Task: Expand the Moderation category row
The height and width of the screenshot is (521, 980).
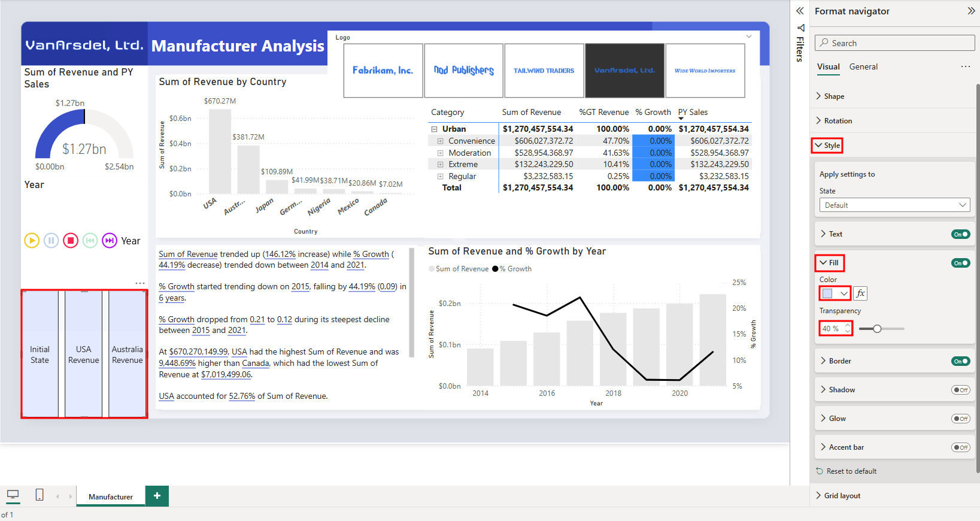Action: (x=440, y=153)
